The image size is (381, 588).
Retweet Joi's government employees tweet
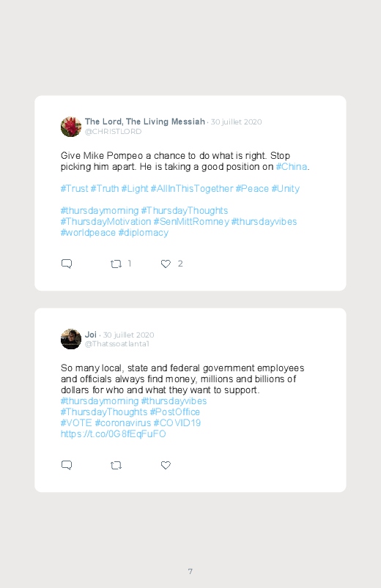pos(116,466)
